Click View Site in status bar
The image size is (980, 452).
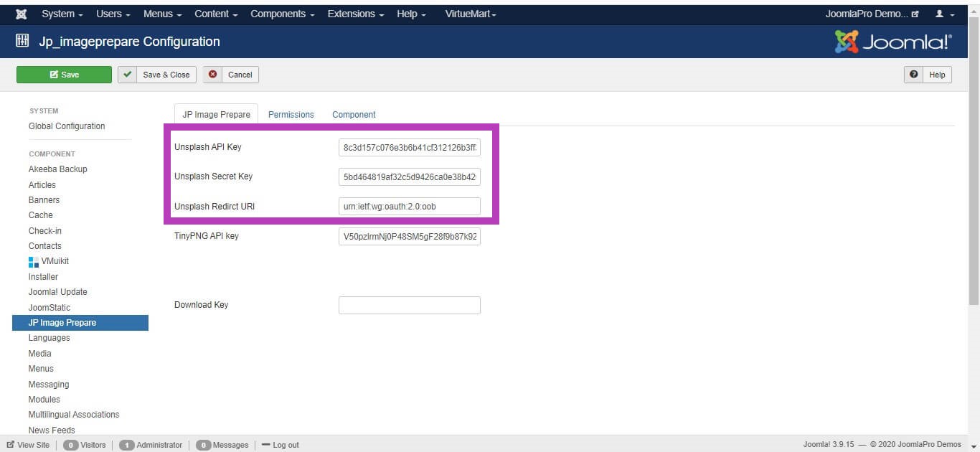(x=29, y=445)
